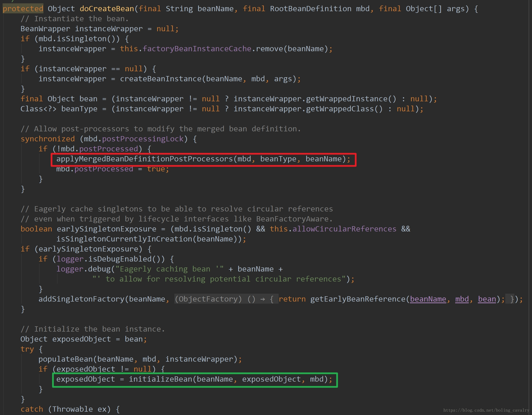Expand the folded (ObjectFactory) lambda region
532x415 pixels.
coord(226,299)
